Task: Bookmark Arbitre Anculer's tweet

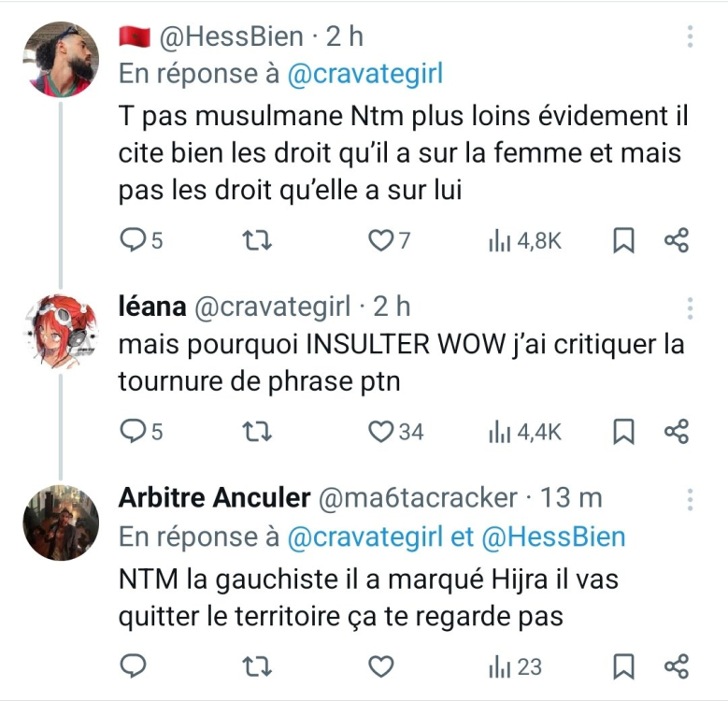Action: coord(623,666)
